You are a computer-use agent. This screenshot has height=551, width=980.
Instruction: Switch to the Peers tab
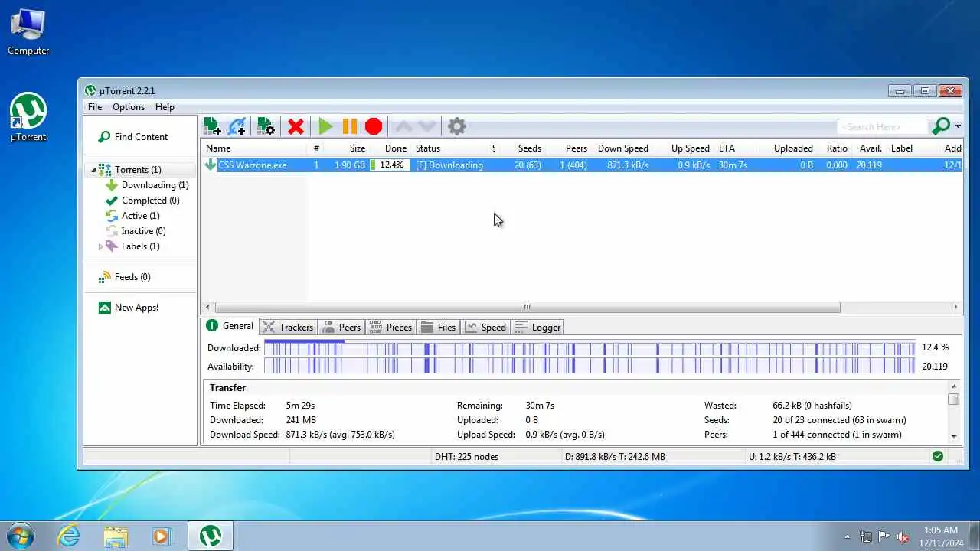341,328
